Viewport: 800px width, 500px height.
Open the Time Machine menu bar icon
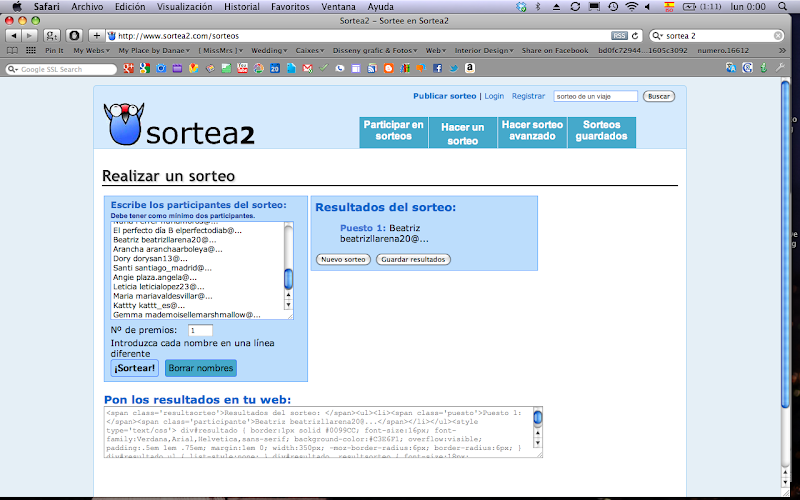(613, 7)
